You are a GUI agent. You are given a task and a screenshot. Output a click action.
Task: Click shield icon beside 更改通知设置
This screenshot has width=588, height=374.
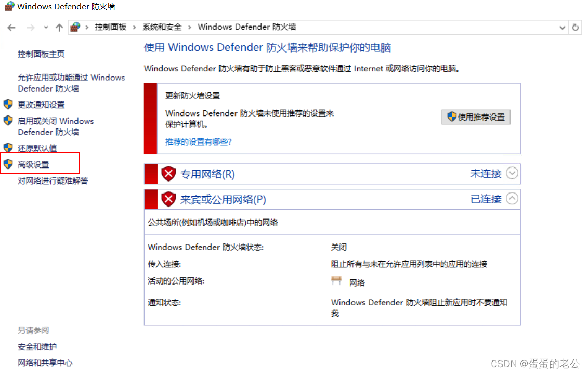click(8, 104)
